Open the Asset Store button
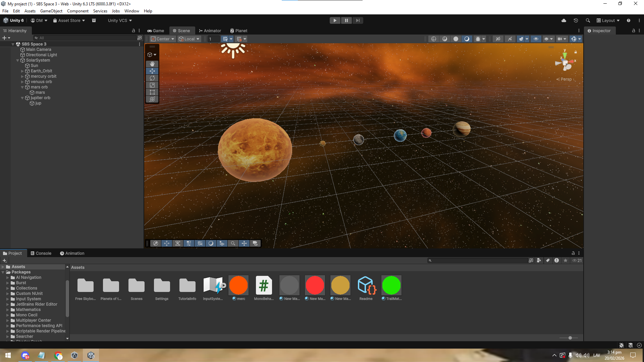The image size is (644, 362). (x=69, y=20)
